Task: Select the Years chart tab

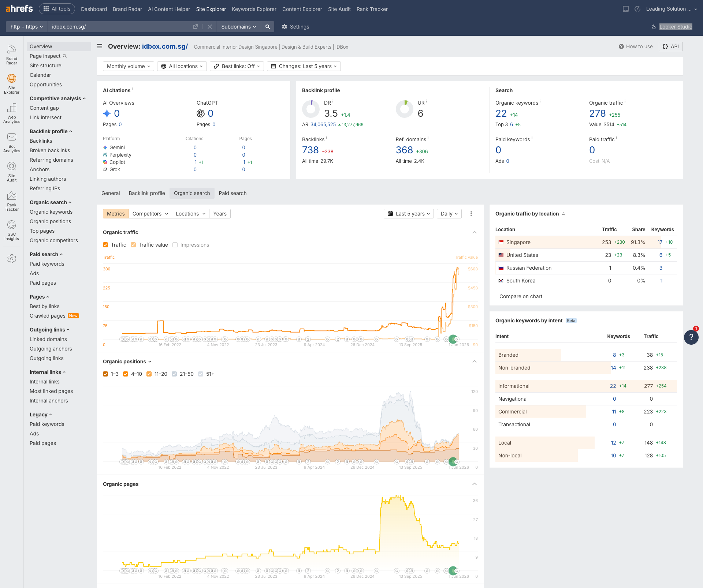Action: 220,214
